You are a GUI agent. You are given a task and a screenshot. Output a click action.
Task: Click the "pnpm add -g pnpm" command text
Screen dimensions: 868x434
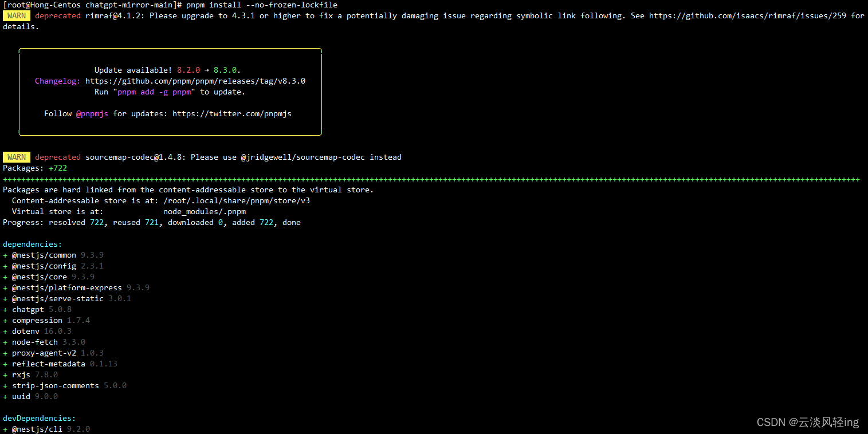point(154,92)
